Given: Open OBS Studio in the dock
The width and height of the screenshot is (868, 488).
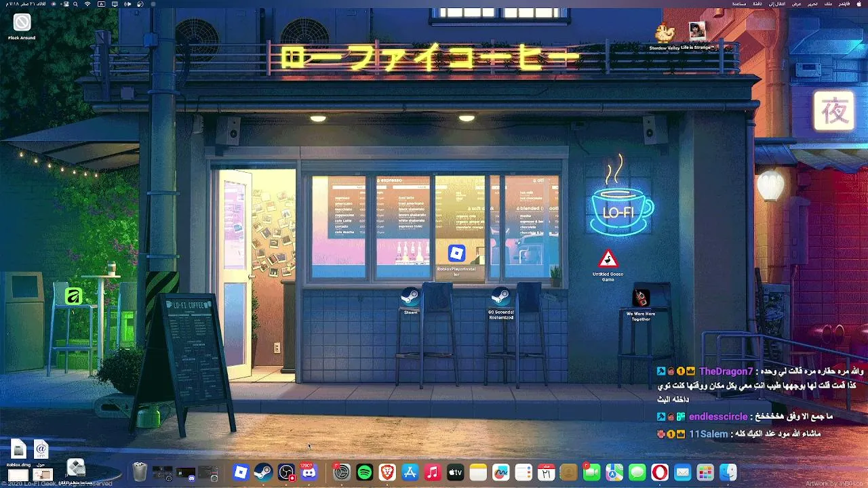Looking at the screenshot, I should pos(286,472).
